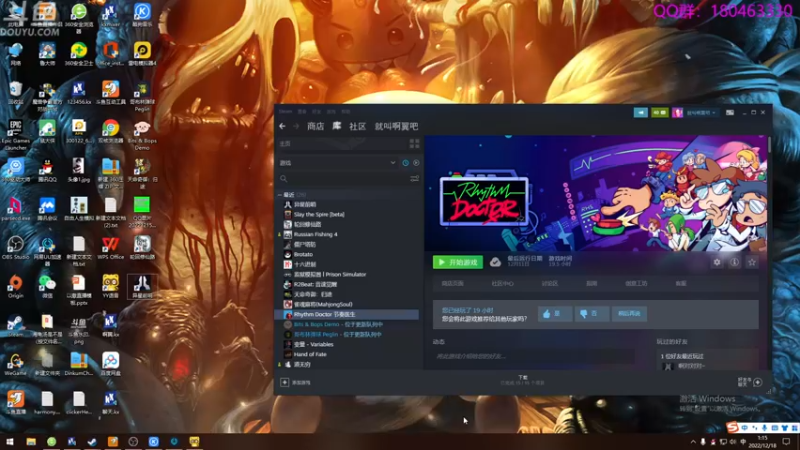Open OBS Studio desktop icon
The width and height of the screenshot is (800, 450).
(x=15, y=248)
